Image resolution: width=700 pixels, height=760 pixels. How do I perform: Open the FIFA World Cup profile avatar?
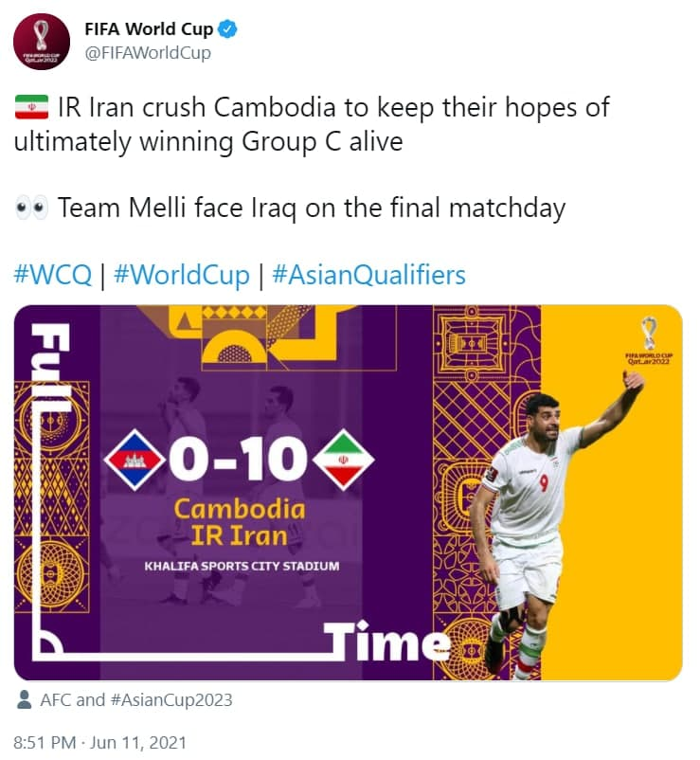42,42
